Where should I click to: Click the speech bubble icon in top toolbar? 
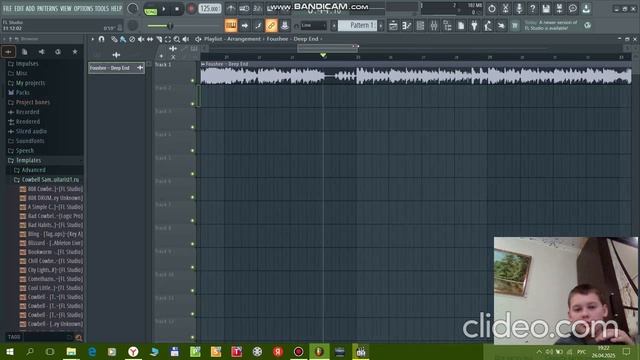pyautogui.click(x=573, y=9)
